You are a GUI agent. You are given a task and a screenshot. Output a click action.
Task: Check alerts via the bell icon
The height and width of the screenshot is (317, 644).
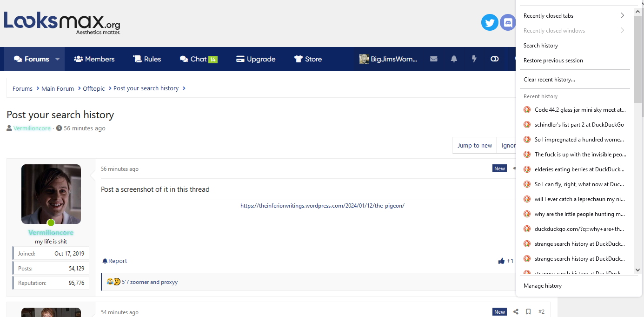454,59
